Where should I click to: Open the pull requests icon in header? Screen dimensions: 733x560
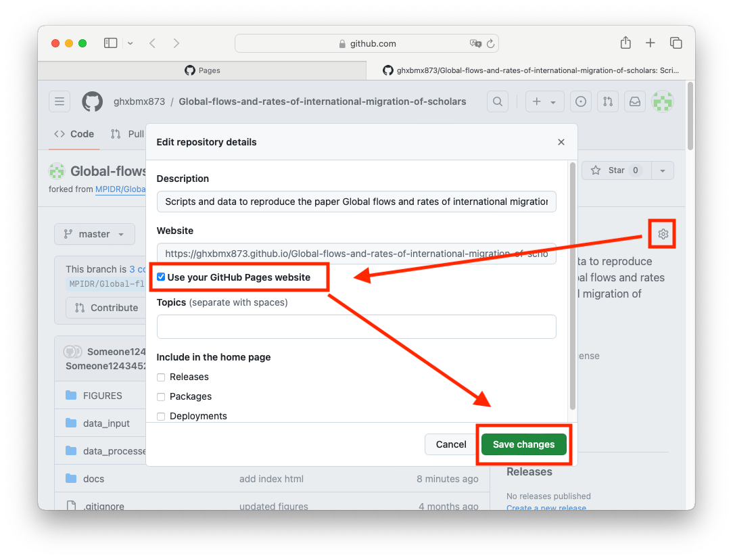tap(607, 101)
